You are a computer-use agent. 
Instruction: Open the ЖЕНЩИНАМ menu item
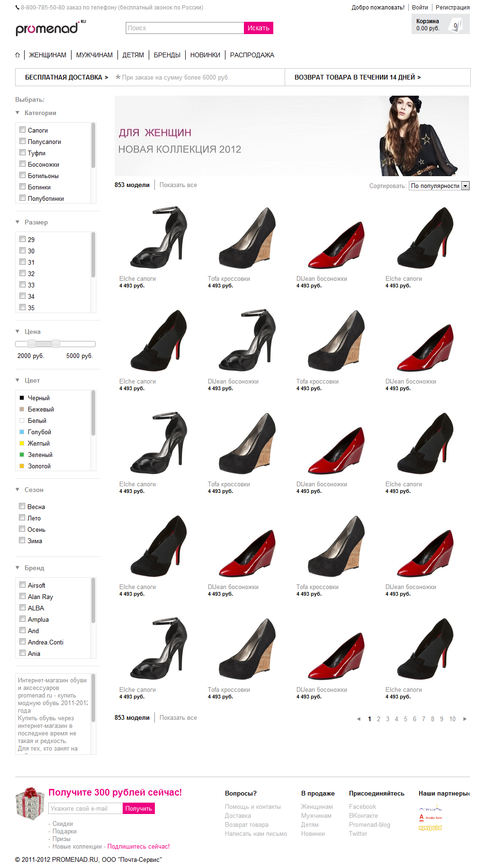47,55
